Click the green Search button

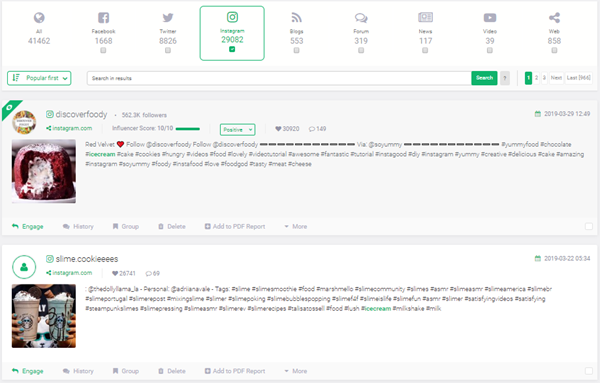[x=484, y=78]
